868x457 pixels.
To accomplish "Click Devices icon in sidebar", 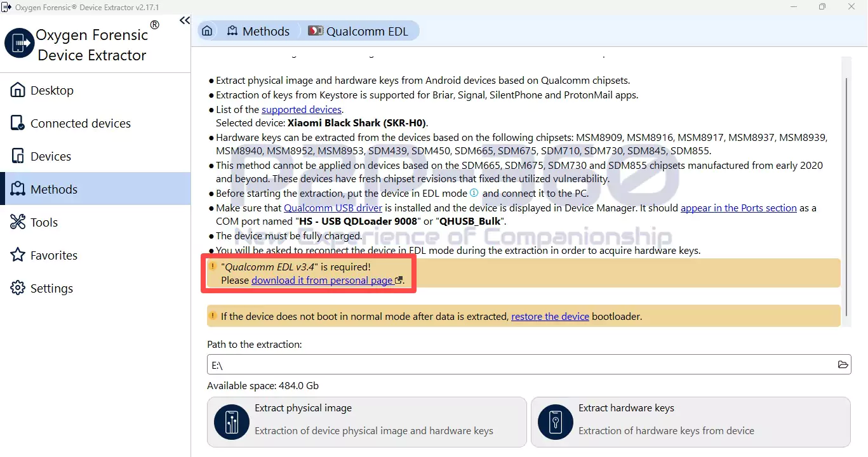I will click(18, 156).
